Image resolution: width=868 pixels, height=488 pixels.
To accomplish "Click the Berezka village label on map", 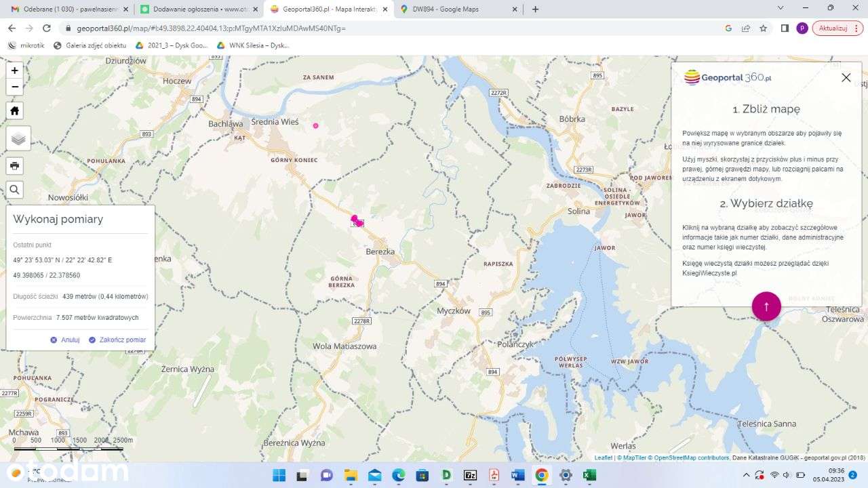I will 380,251.
